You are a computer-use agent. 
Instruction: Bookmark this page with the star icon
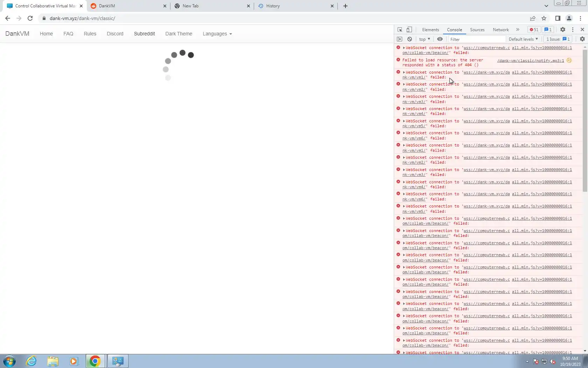click(544, 18)
